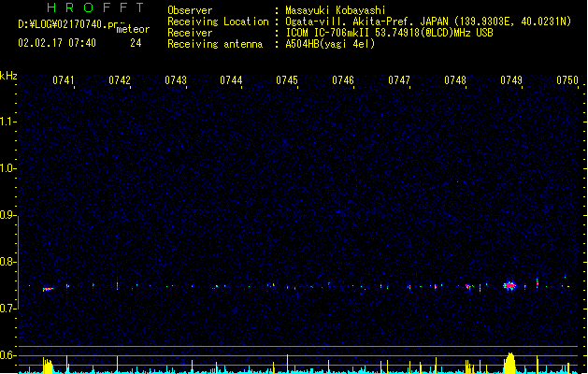Click the 0741 time marker
This screenshot has height=374, width=588.
click(x=64, y=80)
